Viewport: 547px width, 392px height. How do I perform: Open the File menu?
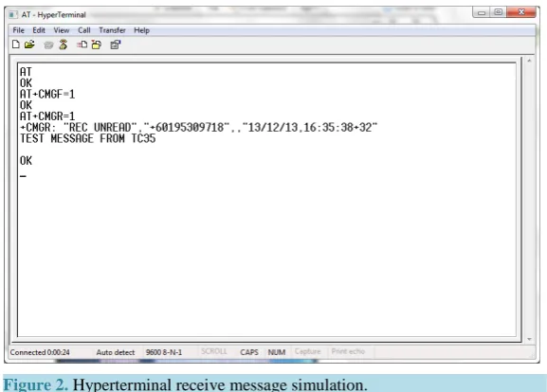point(19,30)
